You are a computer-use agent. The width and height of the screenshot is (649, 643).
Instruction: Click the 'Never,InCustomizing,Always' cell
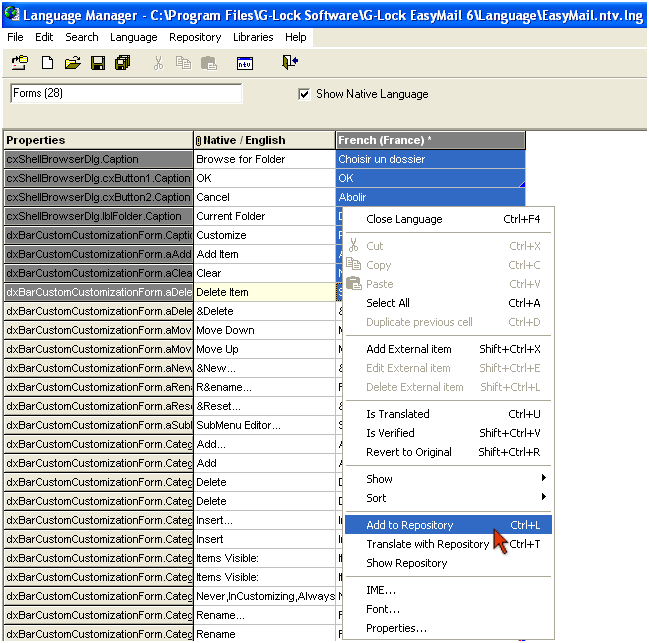[x=265, y=597]
